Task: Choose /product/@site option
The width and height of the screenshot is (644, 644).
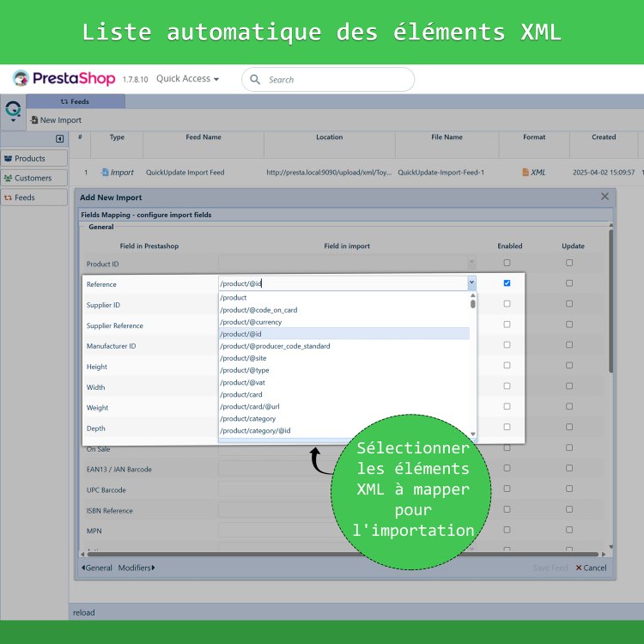Action: [344, 358]
